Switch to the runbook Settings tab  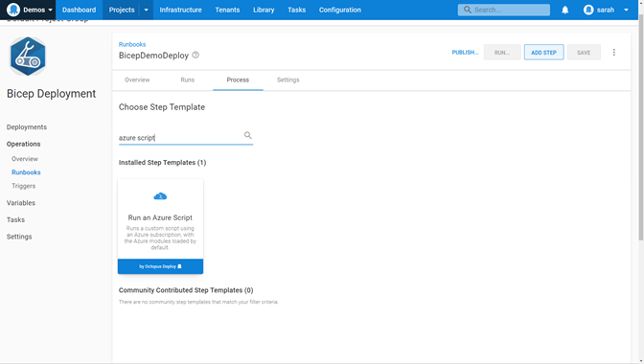(x=287, y=80)
